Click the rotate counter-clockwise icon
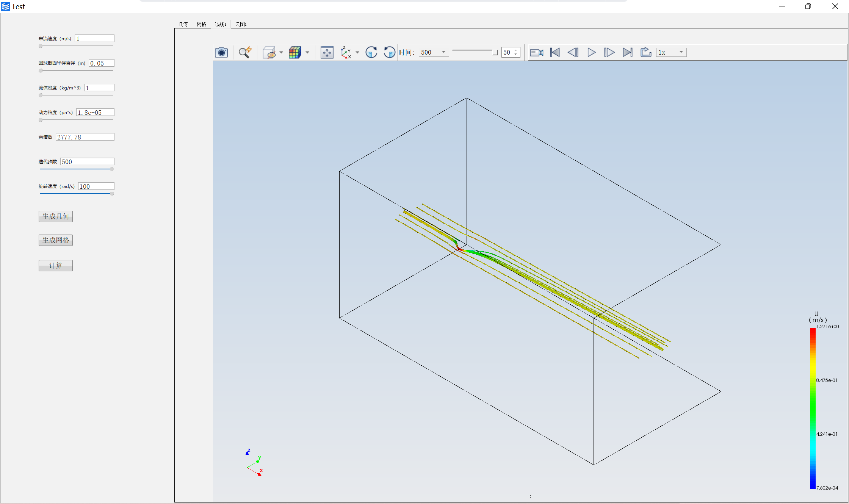The width and height of the screenshot is (849, 504). pyautogui.click(x=389, y=52)
